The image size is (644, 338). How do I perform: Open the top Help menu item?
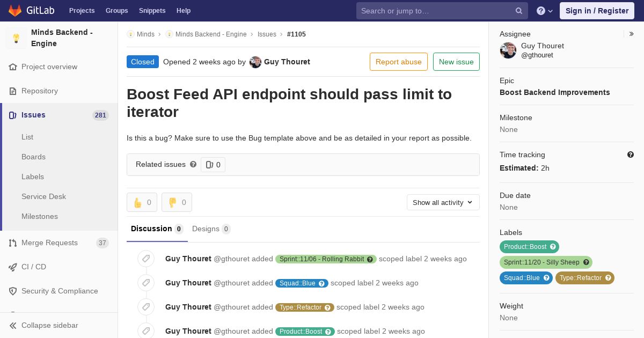(184, 11)
